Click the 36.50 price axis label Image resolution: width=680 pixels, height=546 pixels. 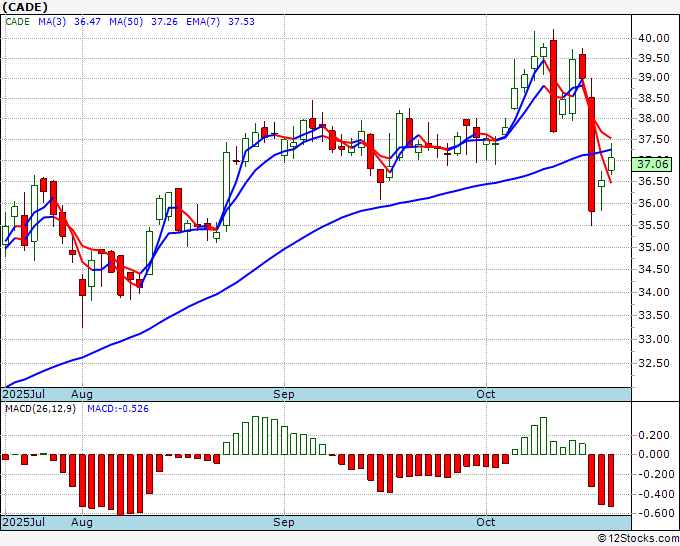pyautogui.click(x=654, y=181)
